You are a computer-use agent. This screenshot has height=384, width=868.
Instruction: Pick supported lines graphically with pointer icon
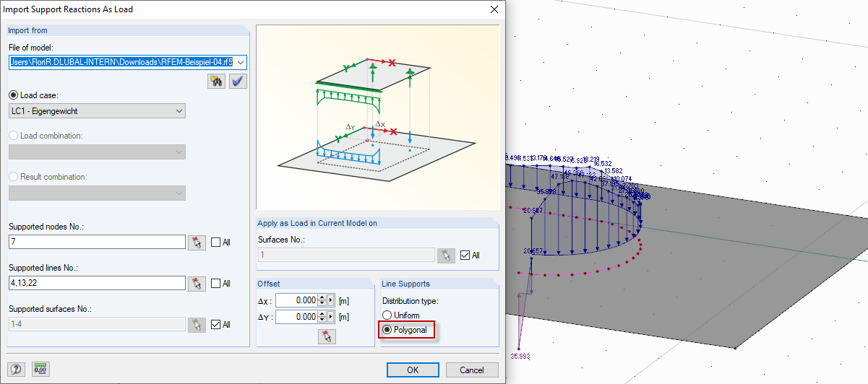pos(197,283)
